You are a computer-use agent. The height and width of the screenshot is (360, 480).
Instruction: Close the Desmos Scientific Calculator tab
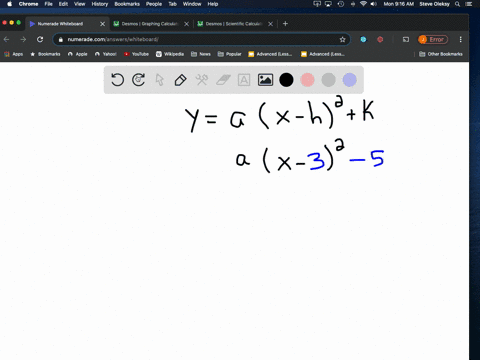click(270, 24)
